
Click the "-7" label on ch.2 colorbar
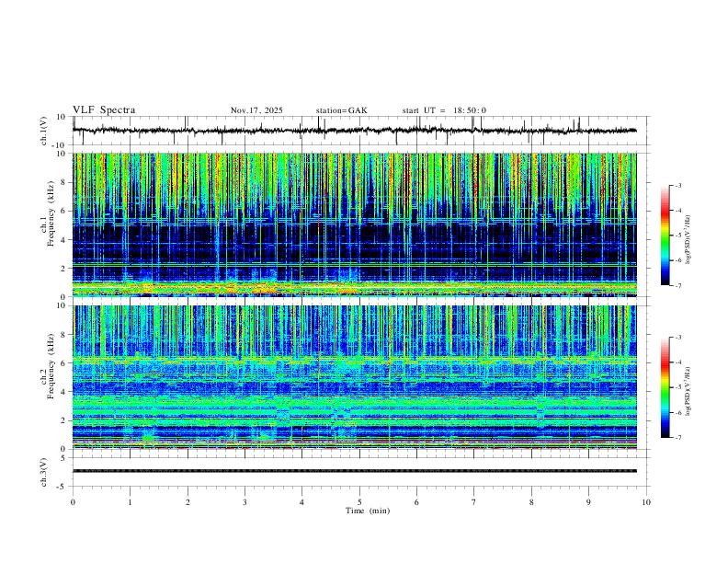tap(678, 437)
